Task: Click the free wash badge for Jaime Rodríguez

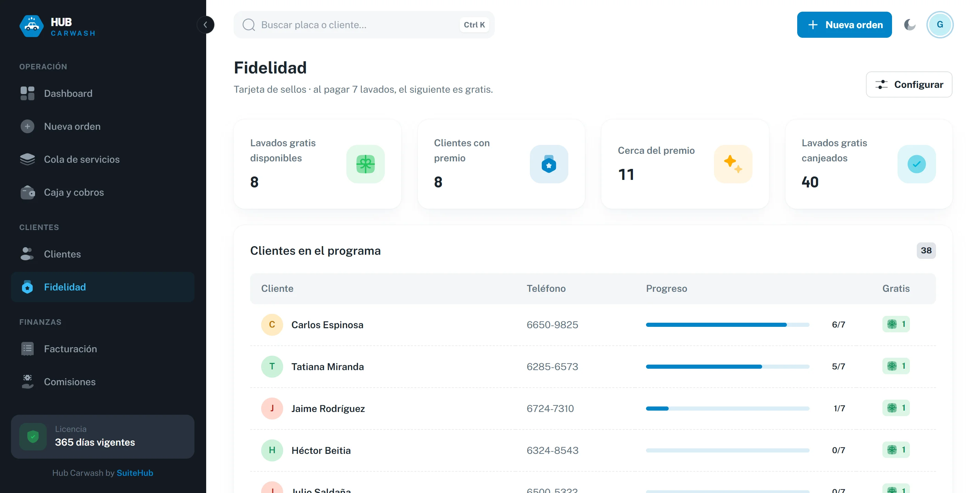Action: (x=896, y=408)
